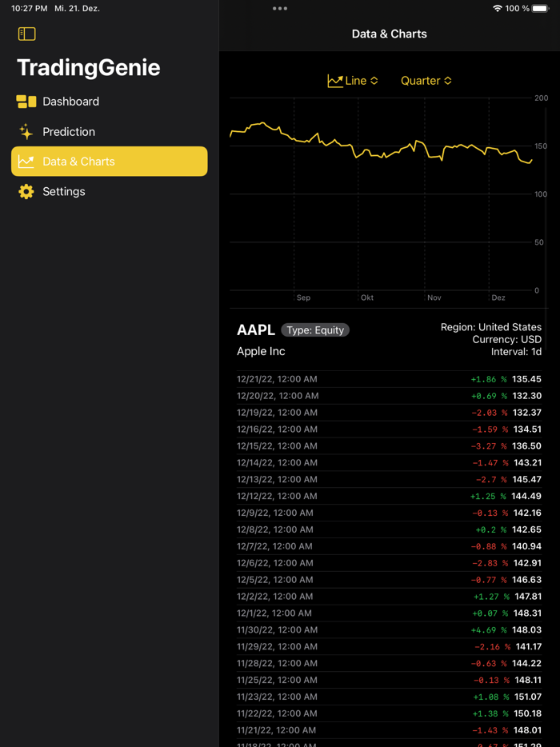
Task: Tap the Wi-Fi status icon
Action: (497, 9)
